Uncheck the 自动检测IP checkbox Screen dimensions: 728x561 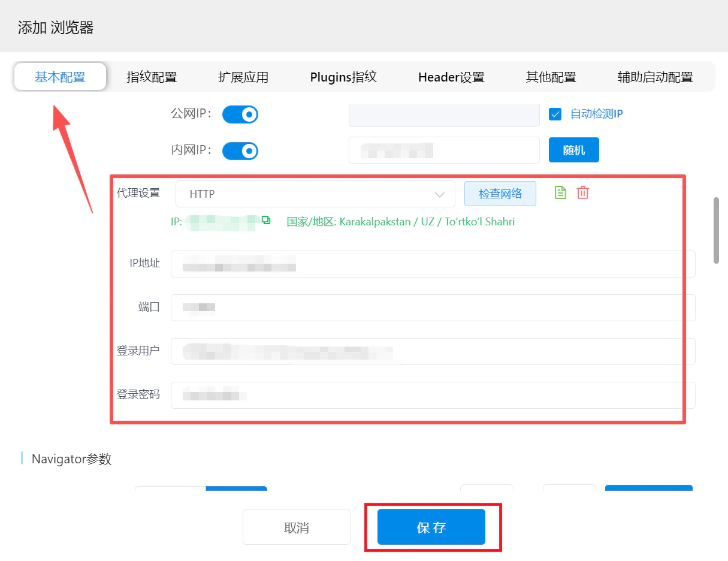click(x=555, y=114)
